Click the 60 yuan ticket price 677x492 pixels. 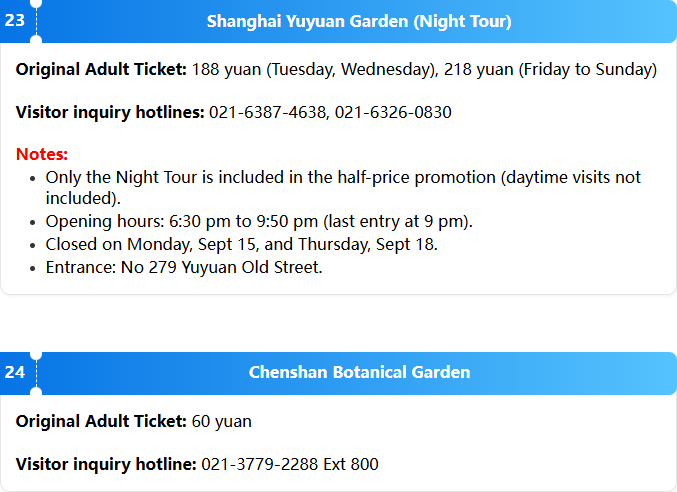click(221, 422)
